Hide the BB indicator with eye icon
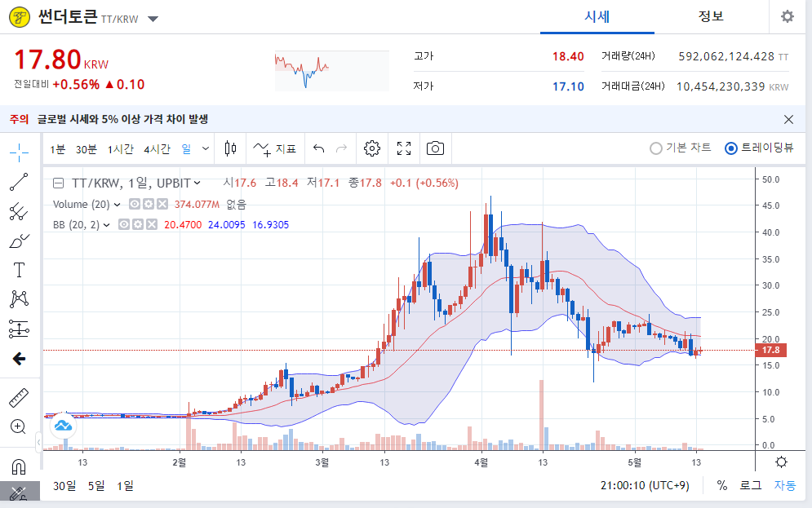Screen dimensions: 812x508 point(124,224)
